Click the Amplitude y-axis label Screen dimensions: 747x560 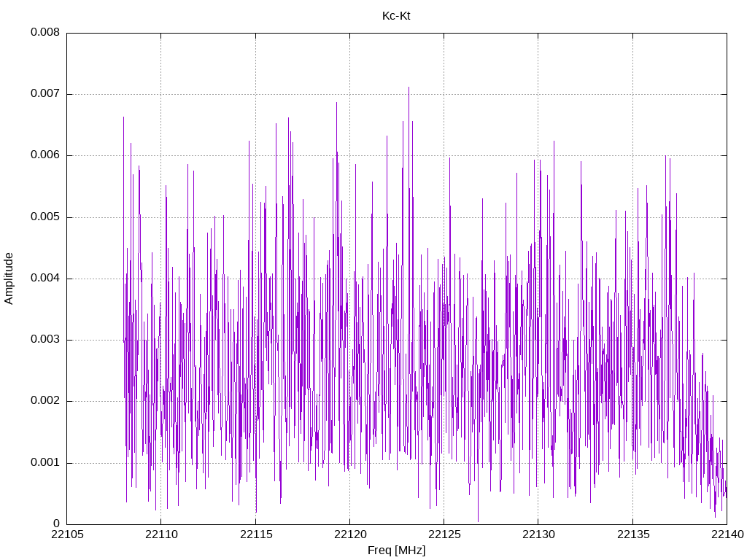click(x=9, y=279)
